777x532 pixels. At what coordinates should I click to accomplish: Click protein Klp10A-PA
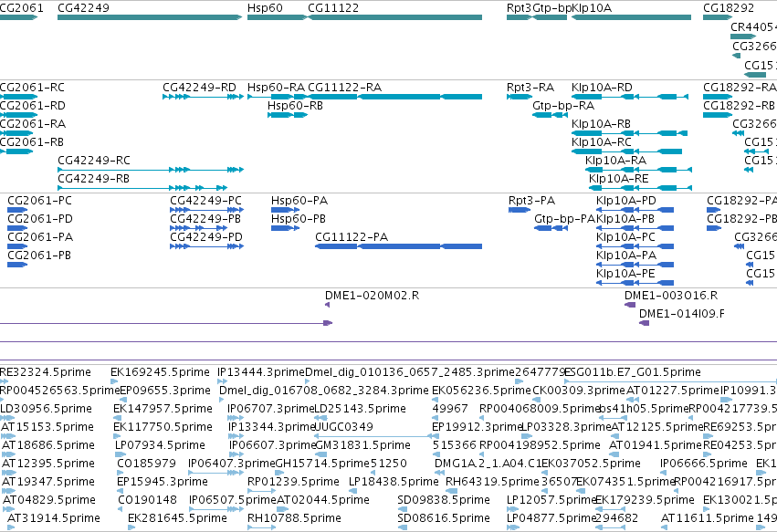635,265
